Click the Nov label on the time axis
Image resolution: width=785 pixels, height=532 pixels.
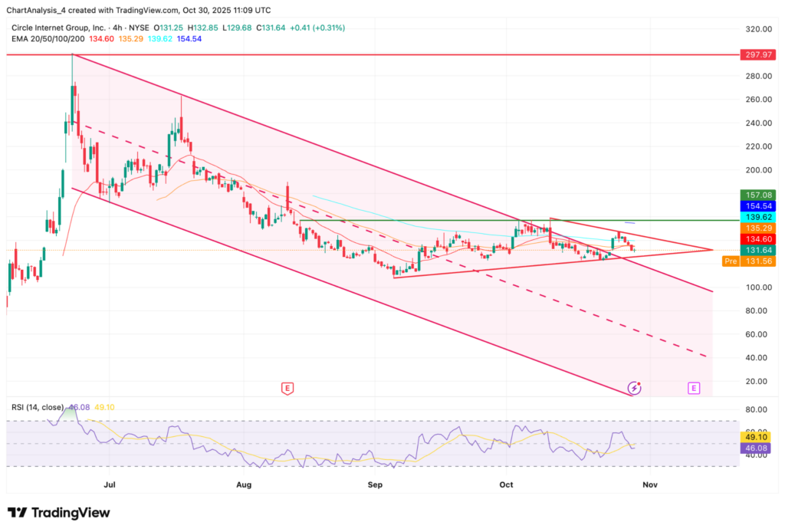[649, 484]
